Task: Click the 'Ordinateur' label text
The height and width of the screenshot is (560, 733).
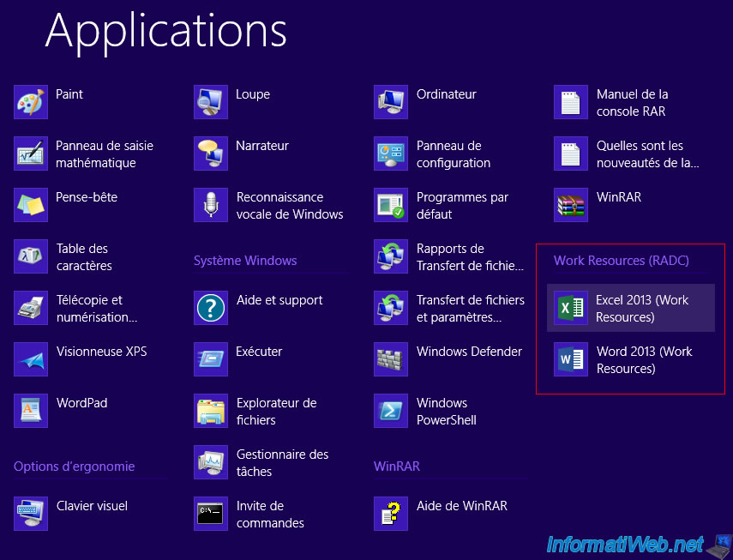Action: click(x=447, y=94)
